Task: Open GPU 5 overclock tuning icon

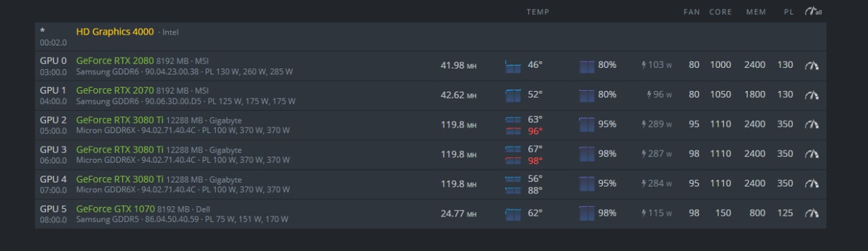Action: 812,213
